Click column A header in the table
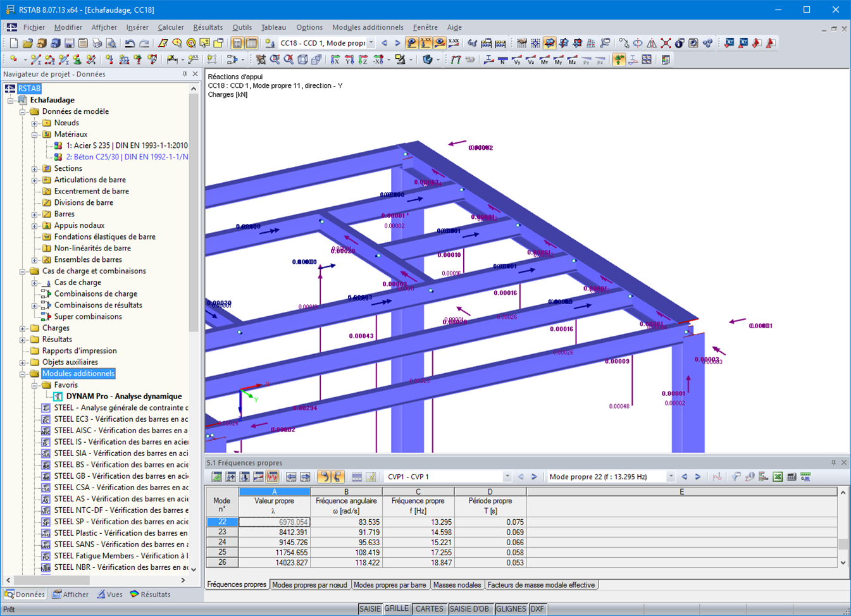Viewport: 851px width, 616px height. [x=274, y=491]
